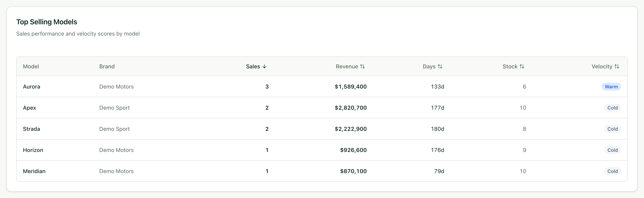Viewport: 644px width, 198px height.
Task: Sort table by Revenue column
Action: 350,67
